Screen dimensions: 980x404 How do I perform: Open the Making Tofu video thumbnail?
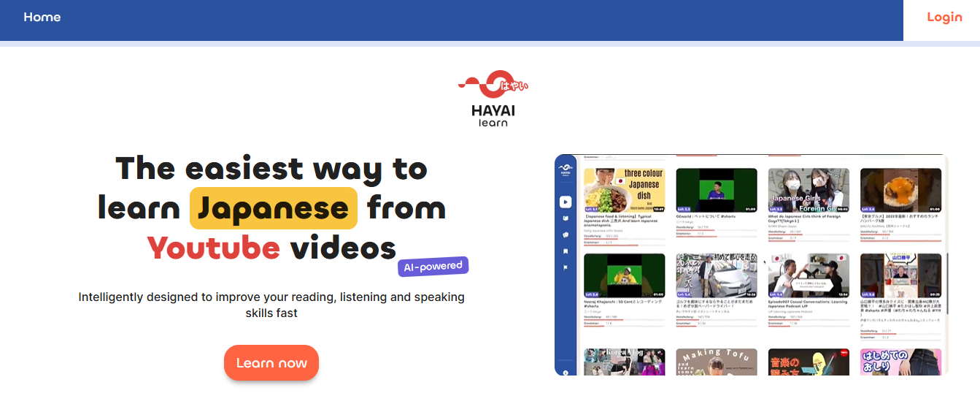coord(717,362)
